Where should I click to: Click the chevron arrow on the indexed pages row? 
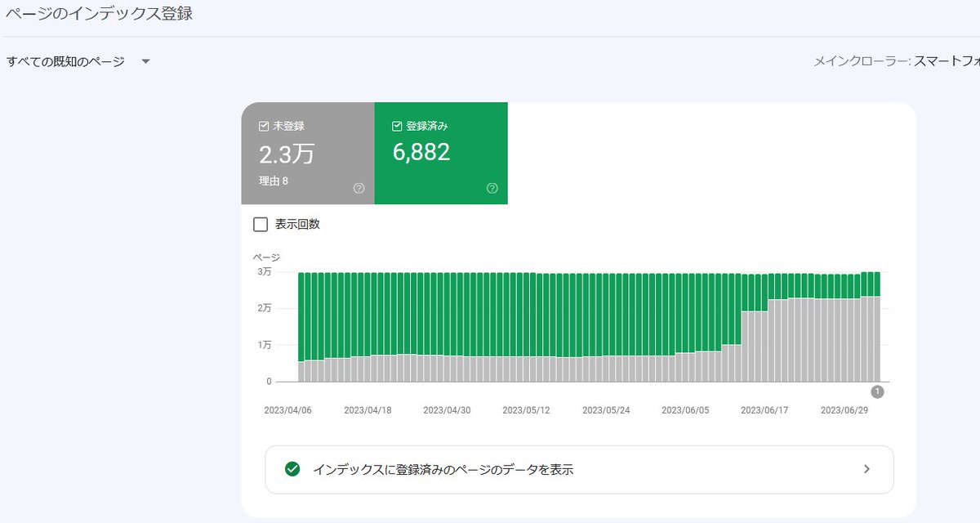tap(867, 469)
